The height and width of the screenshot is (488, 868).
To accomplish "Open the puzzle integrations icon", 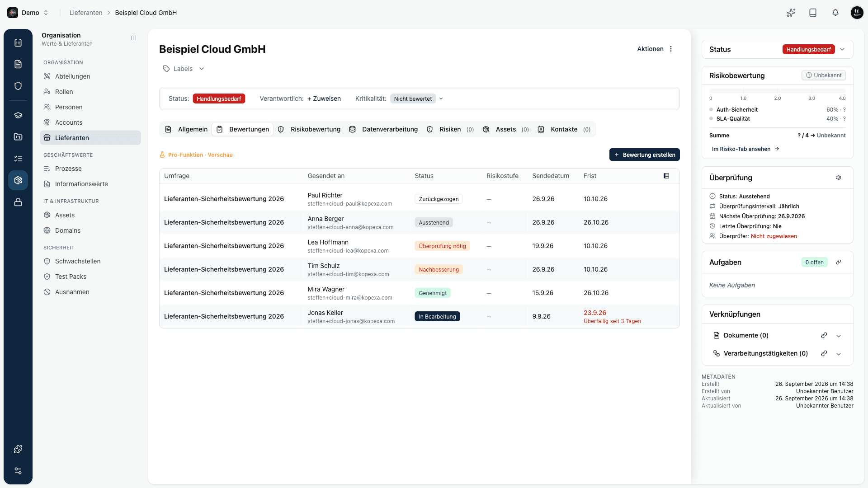I will 18,449.
